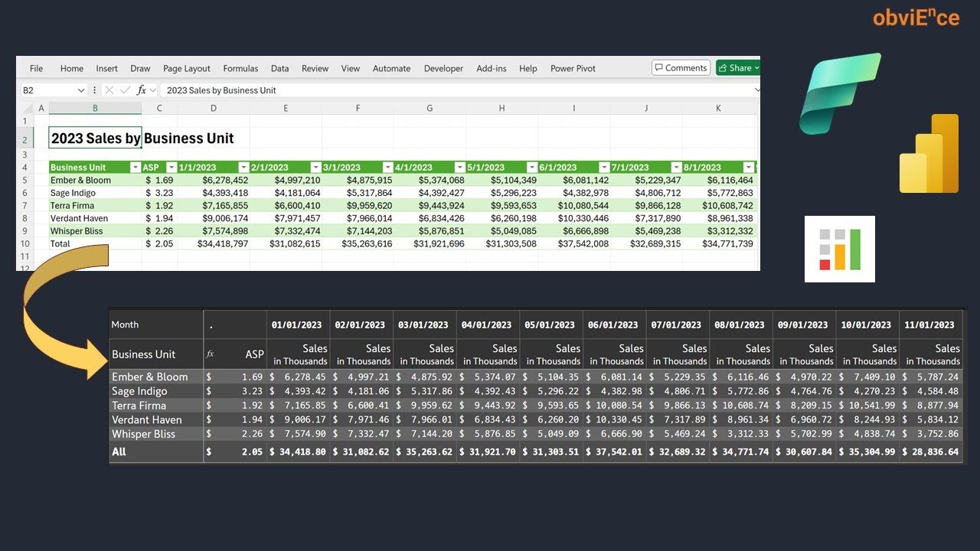Switch to the Home ribbon tab
980x551 pixels.
[x=72, y=68]
